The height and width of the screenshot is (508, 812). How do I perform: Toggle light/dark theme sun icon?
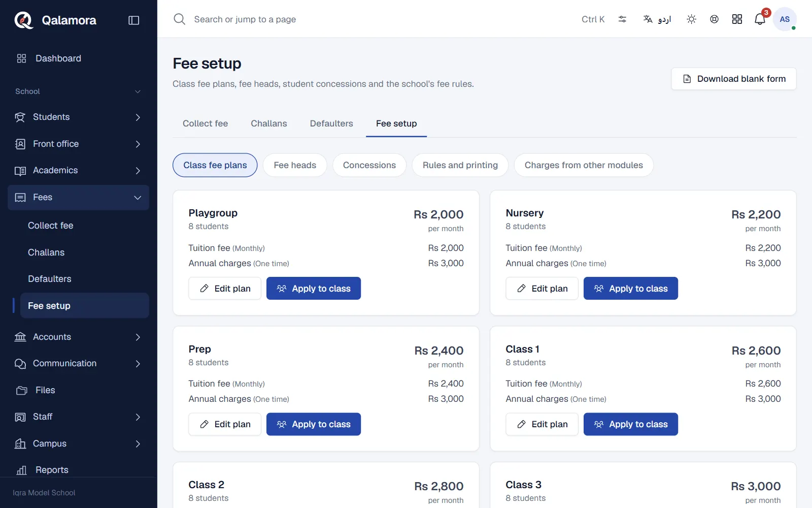(x=691, y=19)
